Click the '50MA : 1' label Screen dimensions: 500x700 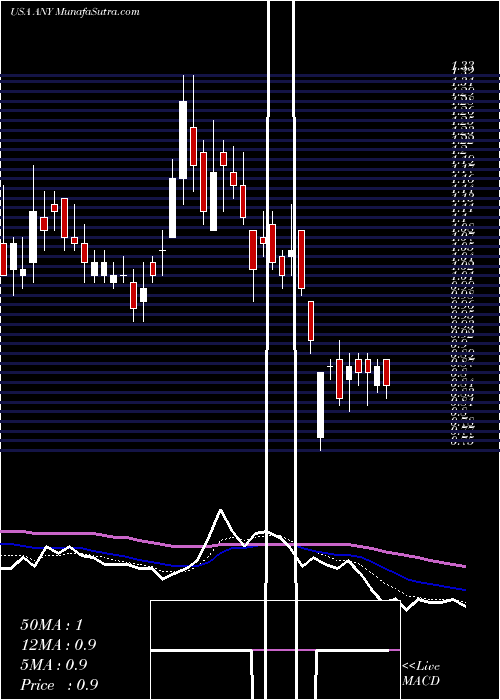[x=52, y=625]
